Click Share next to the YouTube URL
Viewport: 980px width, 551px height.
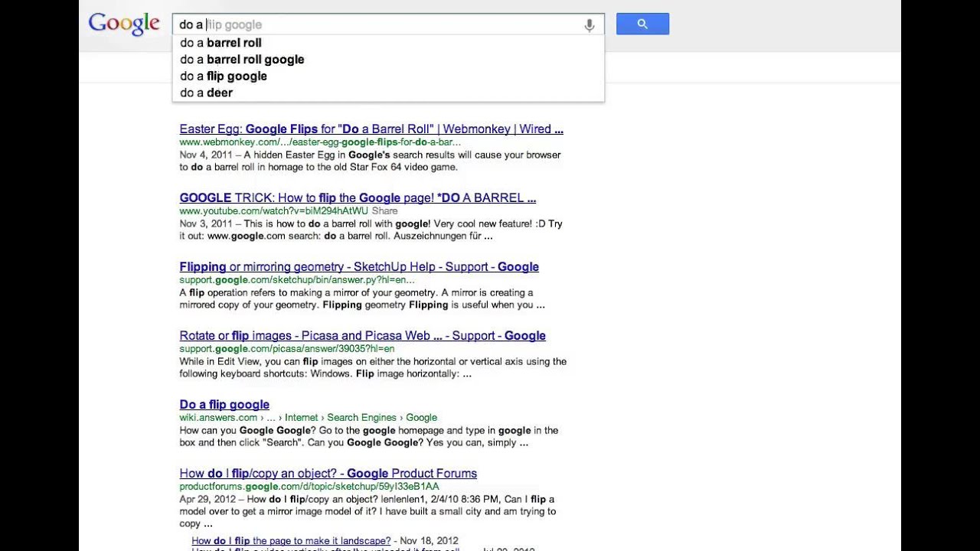384,211
